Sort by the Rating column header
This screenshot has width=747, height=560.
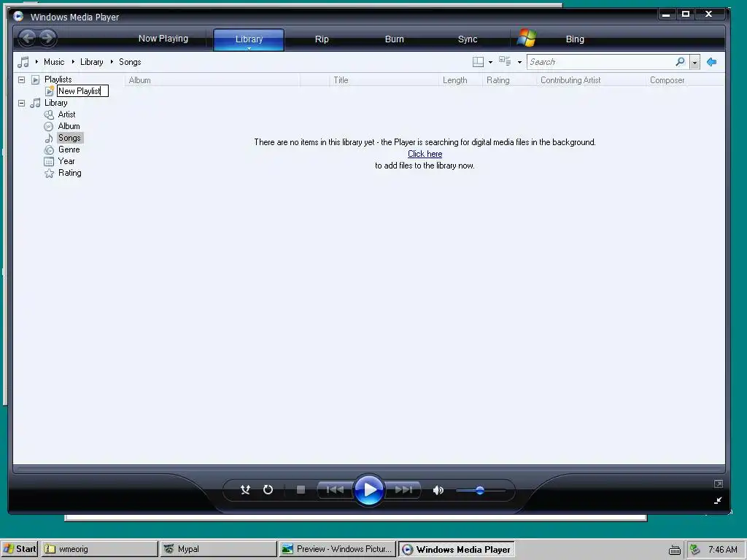tap(509, 80)
